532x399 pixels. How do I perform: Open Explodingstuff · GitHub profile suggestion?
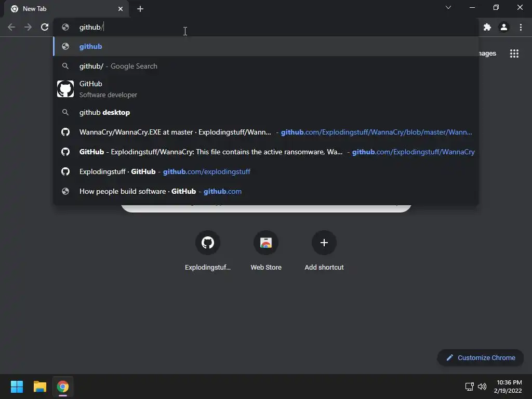[266, 171]
